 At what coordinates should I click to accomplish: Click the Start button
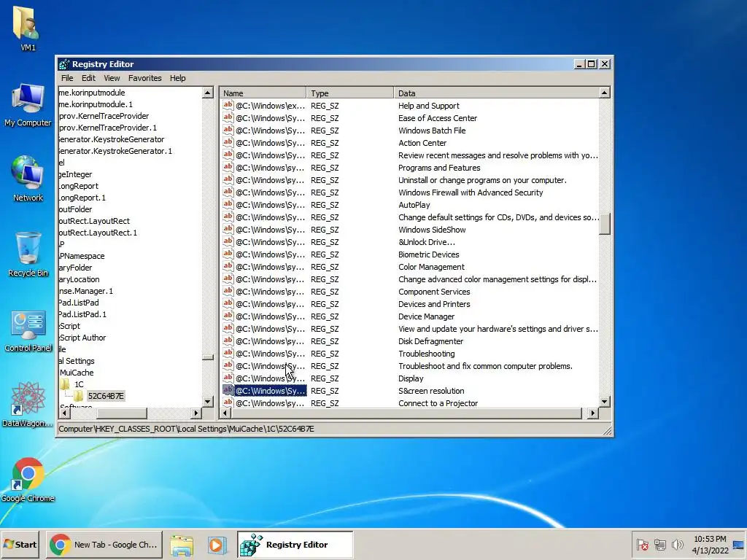pyautogui.click(x=20, y=545)
